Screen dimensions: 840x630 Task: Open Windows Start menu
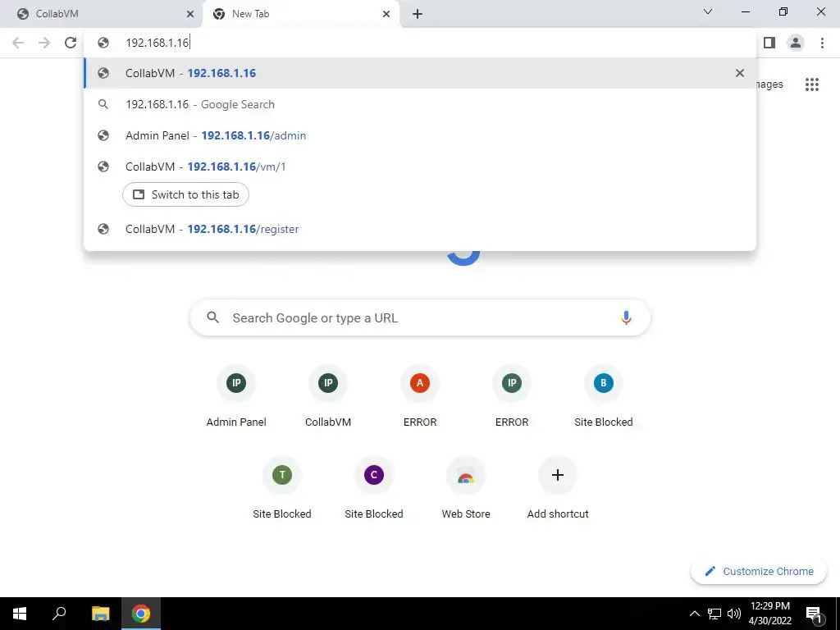(x=20, y=614)
